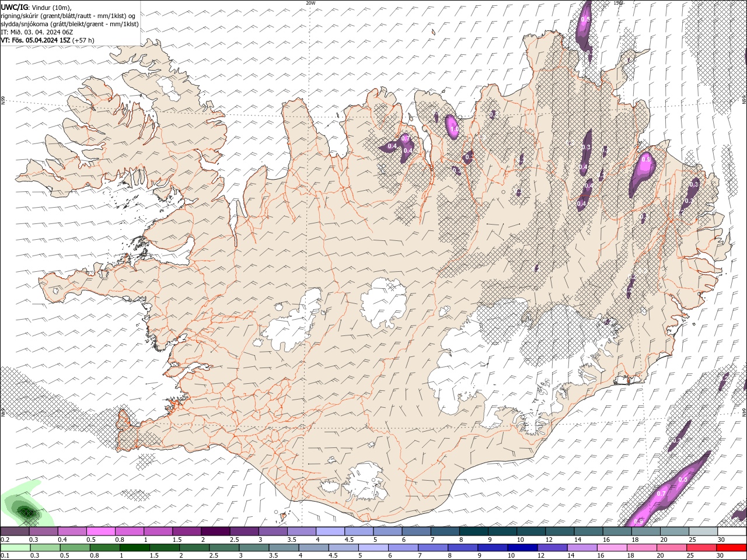Click the red 25 rain legend swatch
The image size is (747, 560).
(701, 548)
